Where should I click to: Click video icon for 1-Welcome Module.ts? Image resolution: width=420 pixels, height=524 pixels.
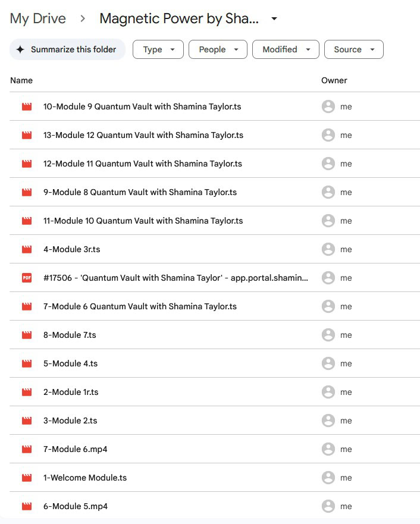tap(27, 478)
